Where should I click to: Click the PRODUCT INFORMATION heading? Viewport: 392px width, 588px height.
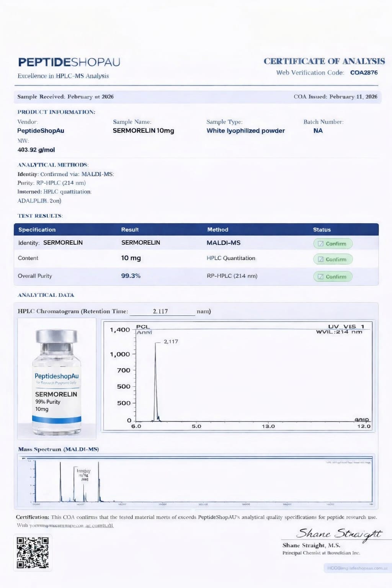(56, 112)
